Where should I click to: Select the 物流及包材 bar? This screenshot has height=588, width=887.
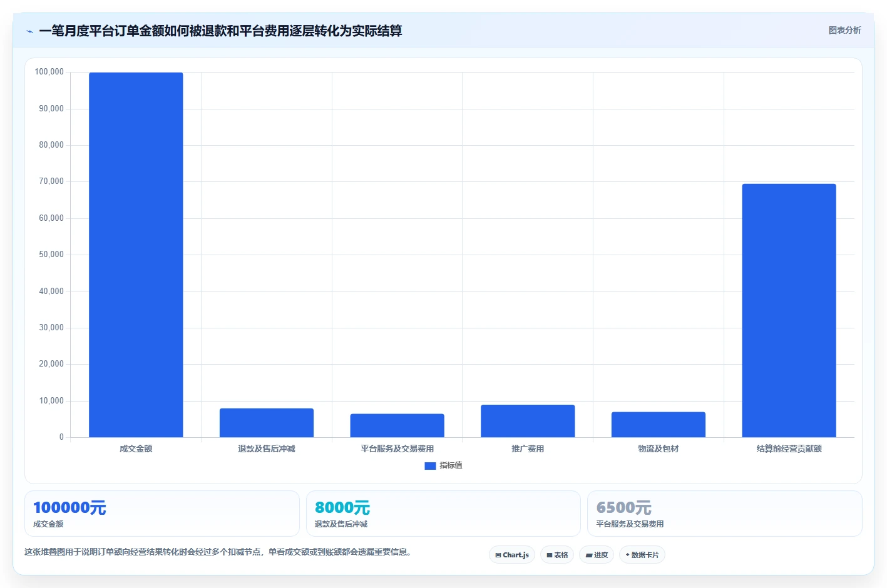click(659, 425)
